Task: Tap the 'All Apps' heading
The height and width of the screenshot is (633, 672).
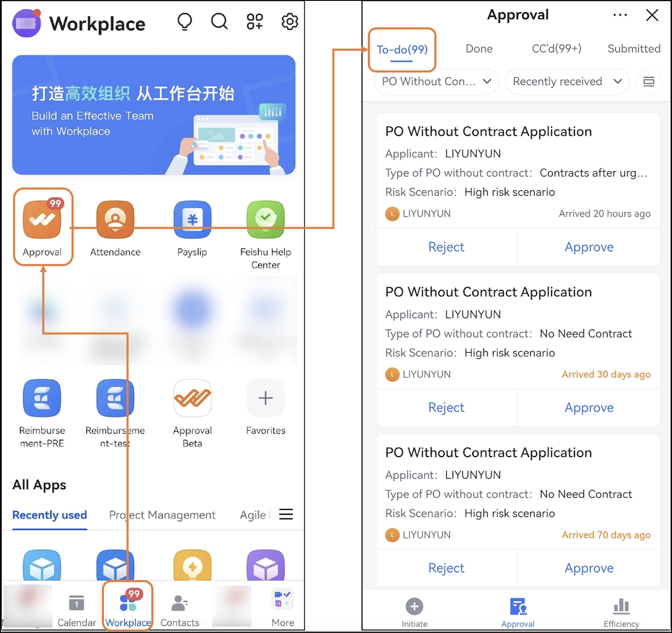Action: click(x=39, y=485)
